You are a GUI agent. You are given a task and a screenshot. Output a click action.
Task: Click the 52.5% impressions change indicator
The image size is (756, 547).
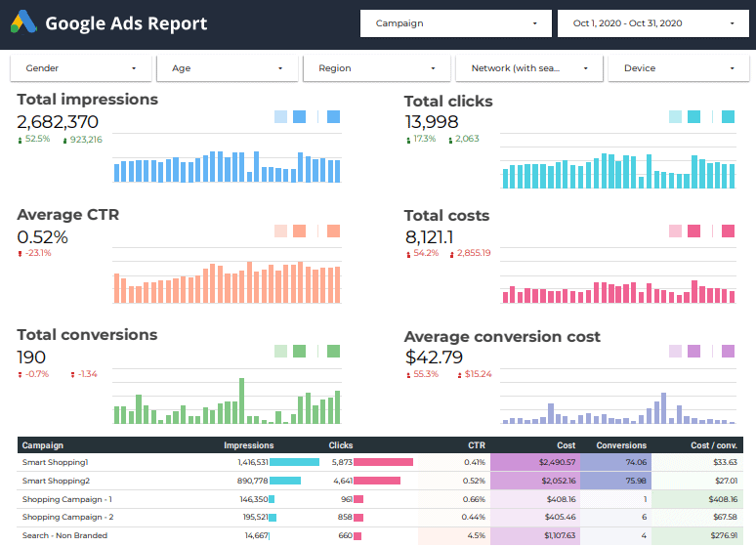[34, 139]
